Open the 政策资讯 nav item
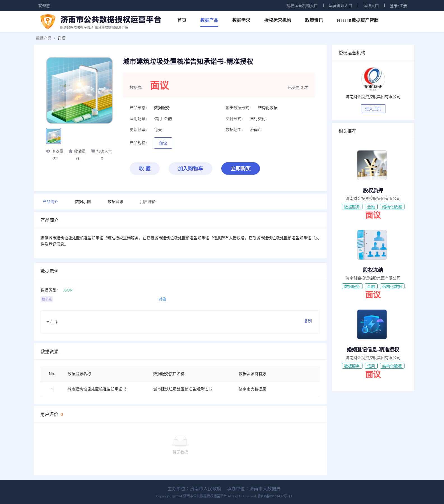This screenshot has width=444, height=504. 314,20
